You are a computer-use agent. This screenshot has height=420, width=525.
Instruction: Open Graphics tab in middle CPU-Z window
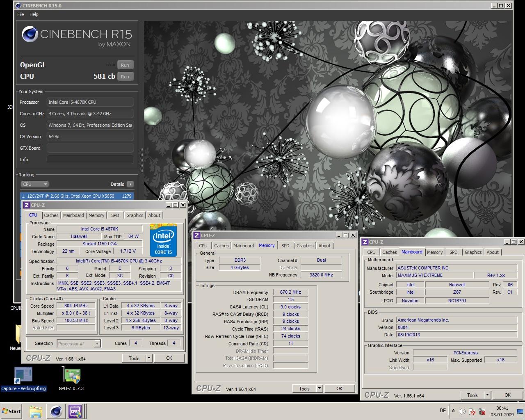[x=305, y=246]
